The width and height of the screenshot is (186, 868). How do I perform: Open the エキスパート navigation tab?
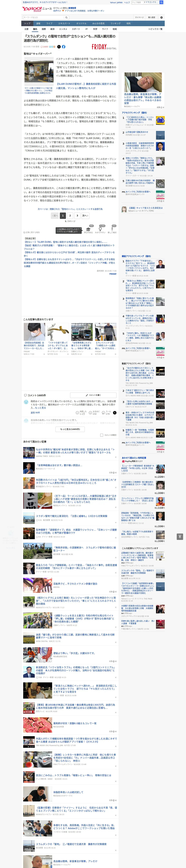pyautogui.click(x=64, y=24)
